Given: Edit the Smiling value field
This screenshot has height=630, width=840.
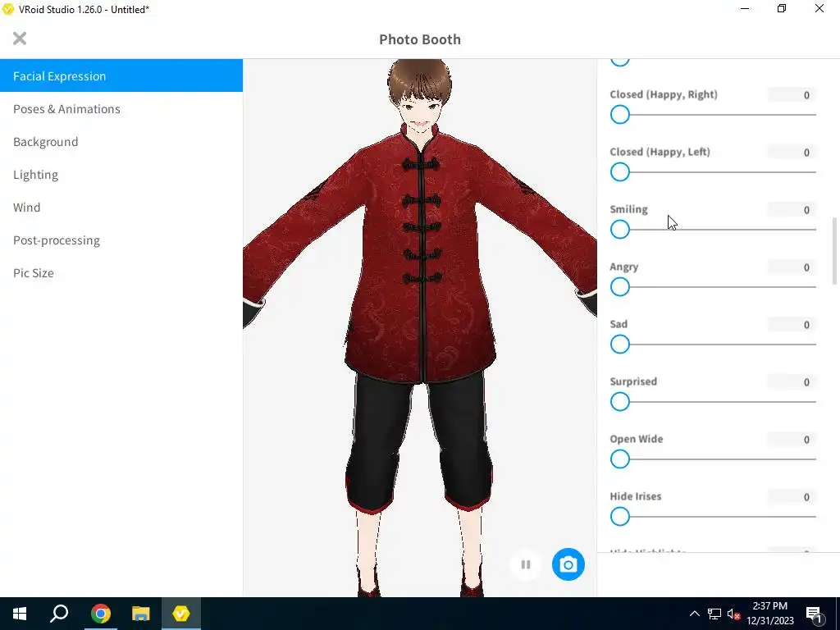Looking at the screenshot, I should point(792,209).
